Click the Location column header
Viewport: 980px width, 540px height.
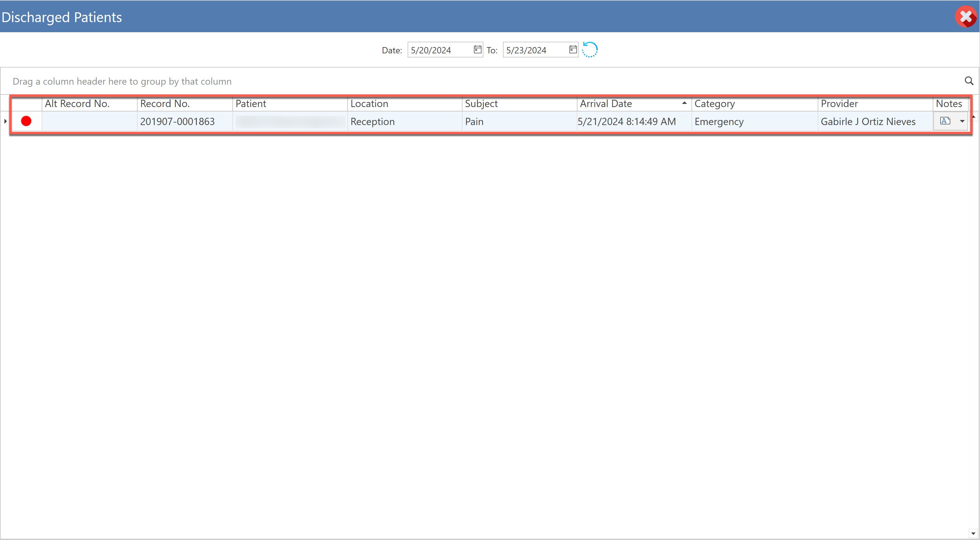click(x=369, y=104)
